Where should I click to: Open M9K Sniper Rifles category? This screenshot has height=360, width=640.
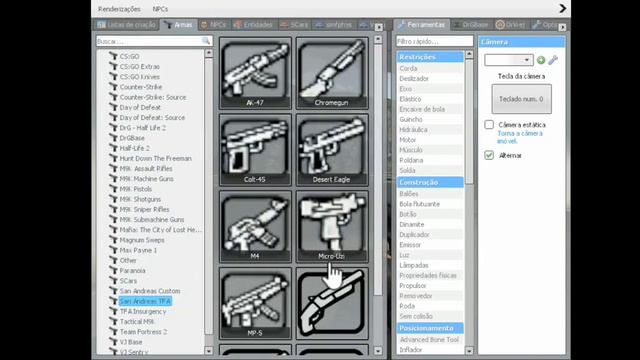pyautogui.click(x=144, y=209)
